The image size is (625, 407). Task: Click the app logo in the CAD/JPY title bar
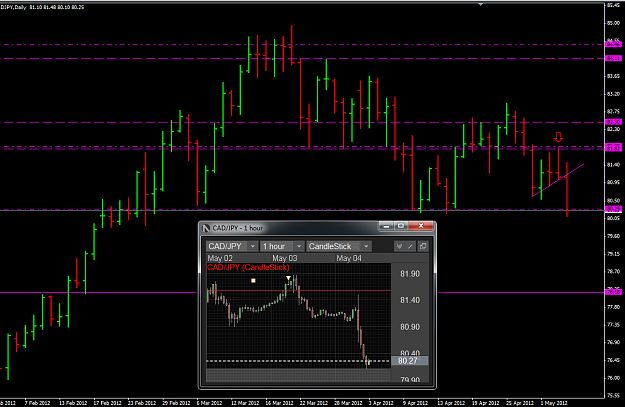click(206, 228)
